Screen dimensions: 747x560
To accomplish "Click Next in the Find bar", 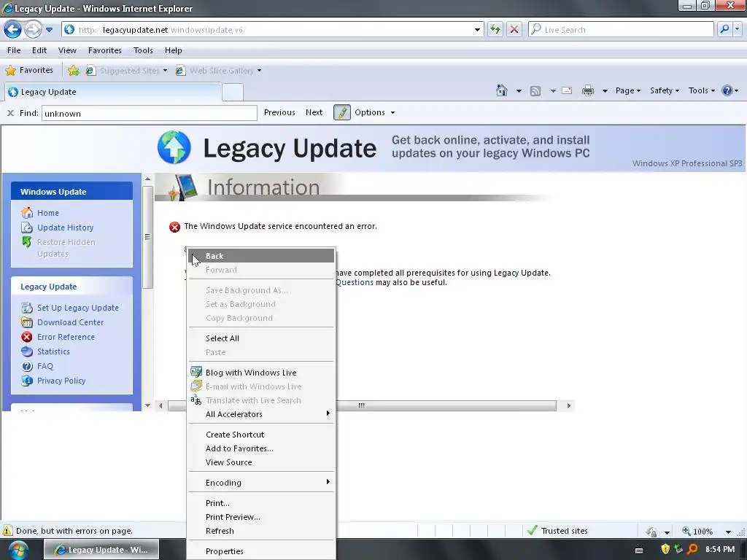I will (314, 112).
